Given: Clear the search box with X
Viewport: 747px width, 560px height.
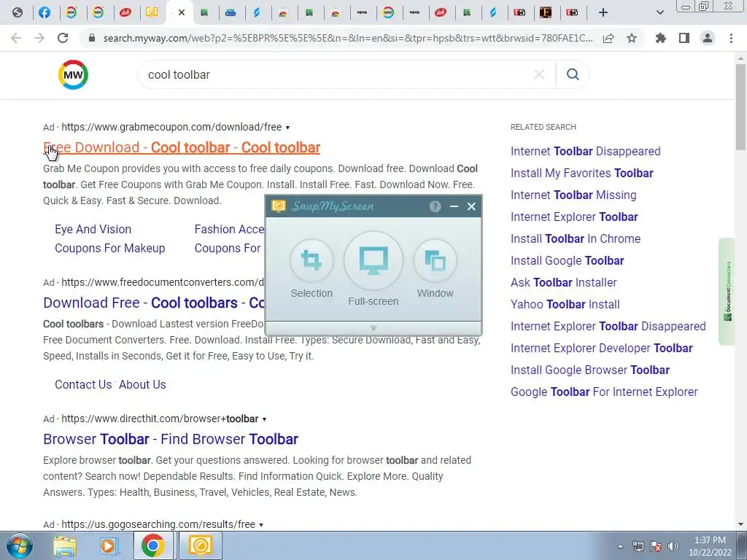Looking at the screenshot, I should [539, 75].
